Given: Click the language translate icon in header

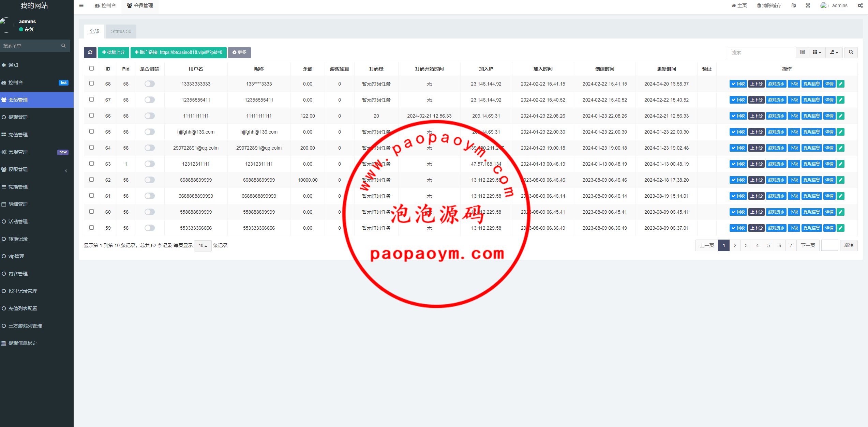Looking at the screenshot, I should tap(793, 5).
